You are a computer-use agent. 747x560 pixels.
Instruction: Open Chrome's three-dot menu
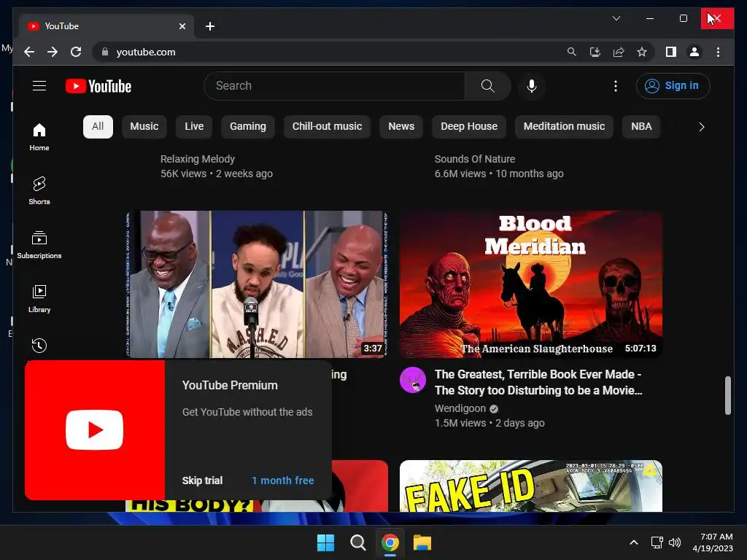[718, 52]
